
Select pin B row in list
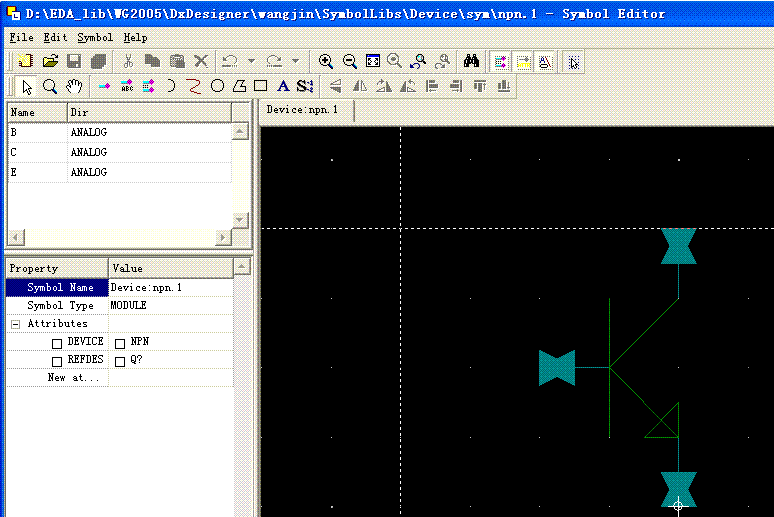click(x=119, y=132)
